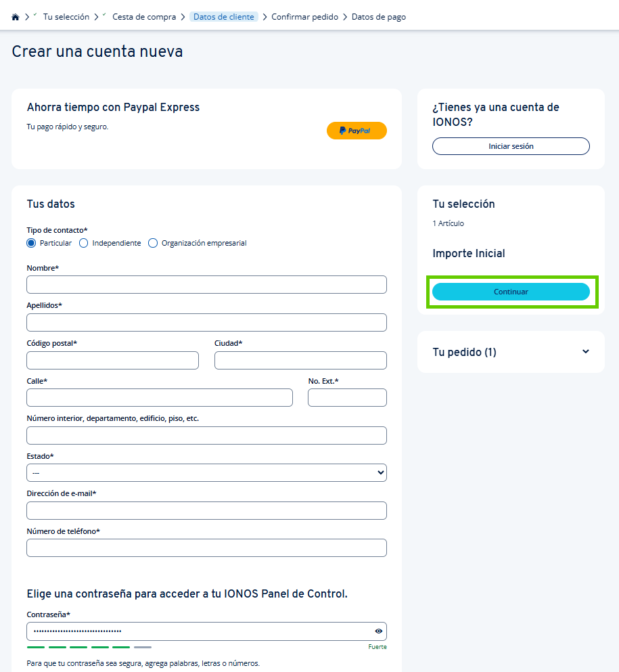Open the Datos de pago step
This screenshot has width=619, height=672.
(x=380, y=16)
